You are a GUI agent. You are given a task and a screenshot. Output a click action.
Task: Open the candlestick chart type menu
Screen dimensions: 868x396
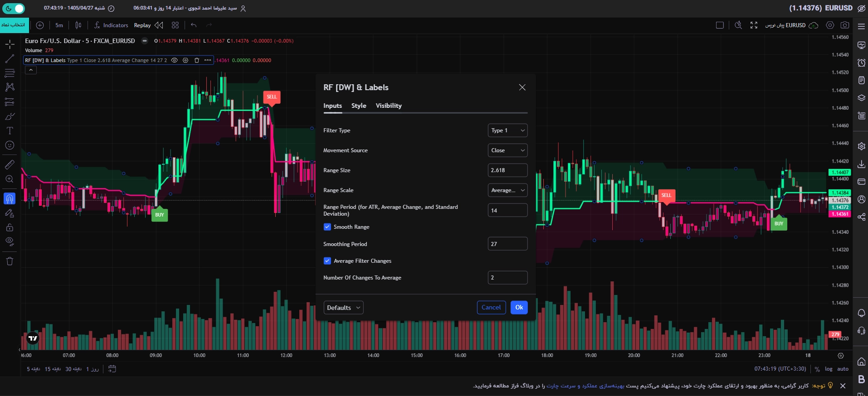(x=78, y=25)
